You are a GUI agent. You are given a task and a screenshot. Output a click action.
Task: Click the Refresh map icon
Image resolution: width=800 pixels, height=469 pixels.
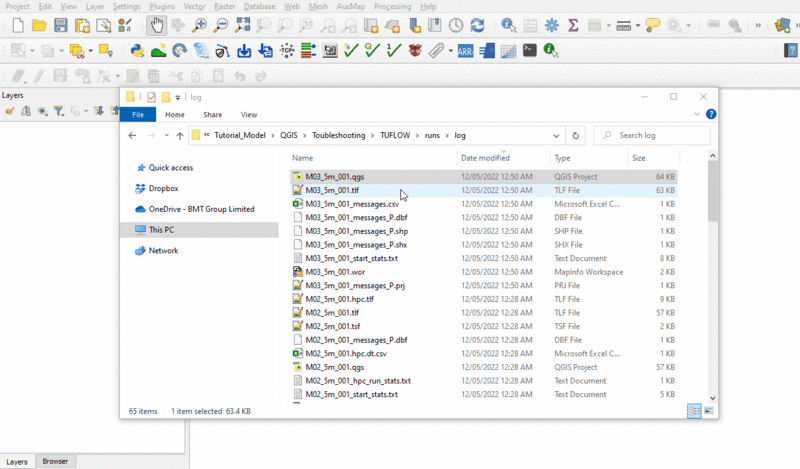(477, 25)
